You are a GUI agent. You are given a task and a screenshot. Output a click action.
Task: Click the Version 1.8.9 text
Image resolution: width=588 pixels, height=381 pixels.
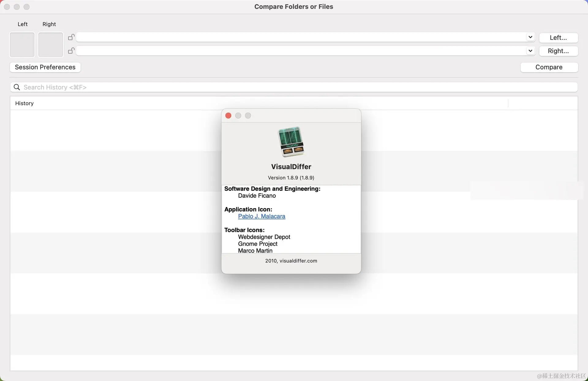[291, 178]
